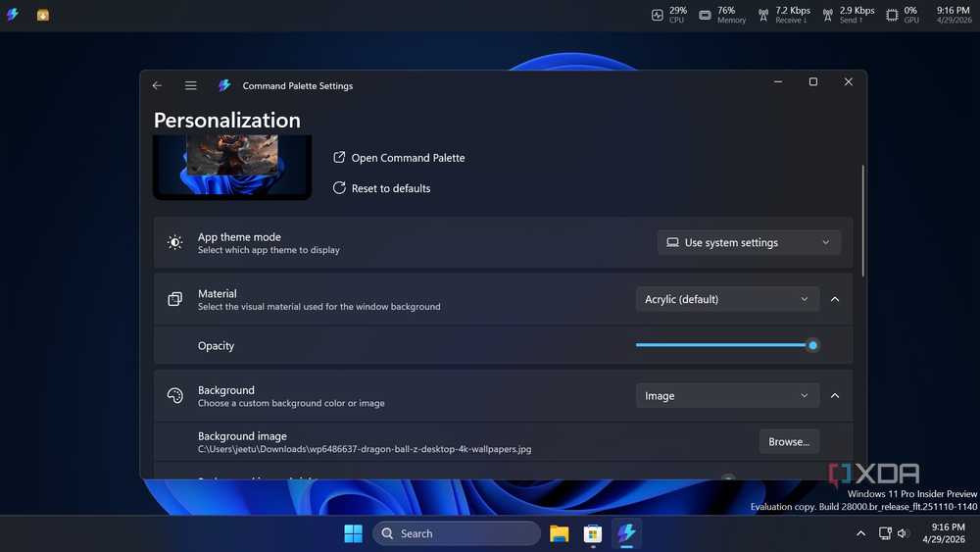Click the Memory usage indicator

click(722, 15)
